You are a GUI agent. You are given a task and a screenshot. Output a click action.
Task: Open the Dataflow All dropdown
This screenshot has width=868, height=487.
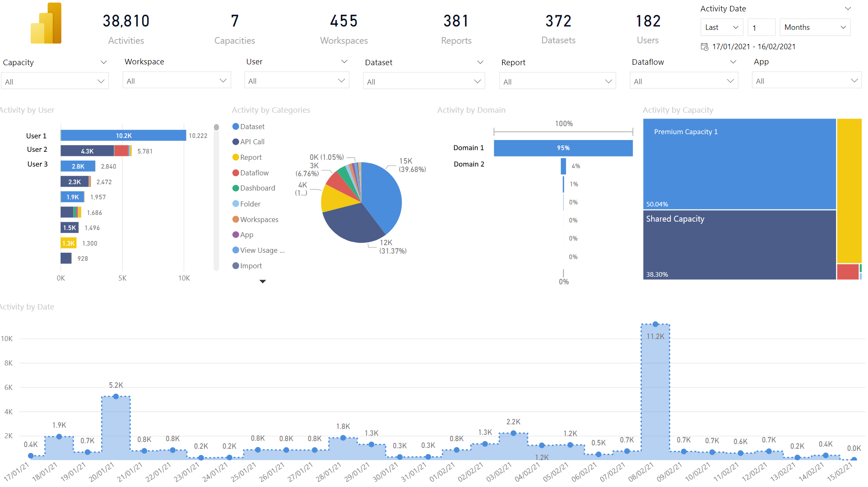point(684,81)
